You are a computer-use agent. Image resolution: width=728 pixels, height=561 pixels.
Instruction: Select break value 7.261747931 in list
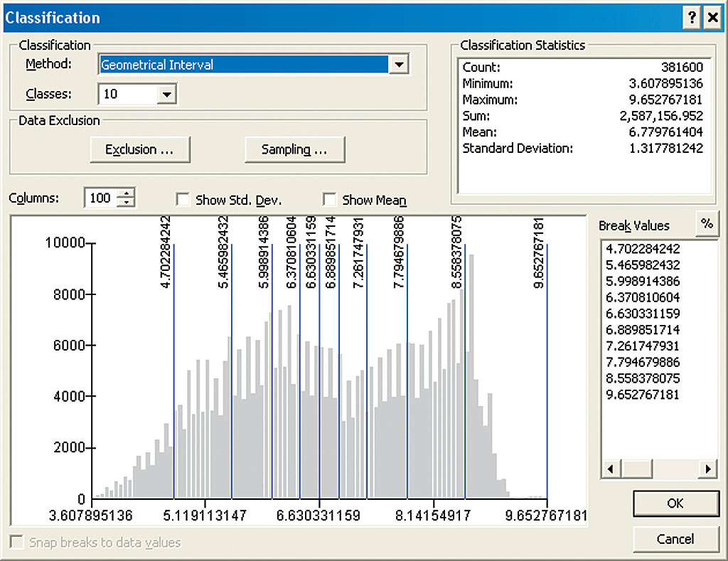[x=643, y=346]
